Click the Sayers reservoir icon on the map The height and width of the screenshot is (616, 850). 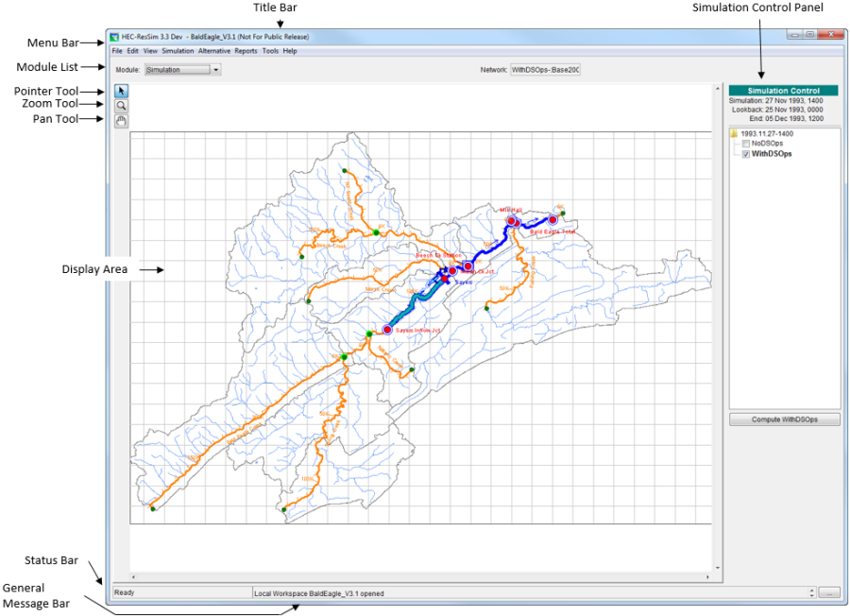pos(445,278)
